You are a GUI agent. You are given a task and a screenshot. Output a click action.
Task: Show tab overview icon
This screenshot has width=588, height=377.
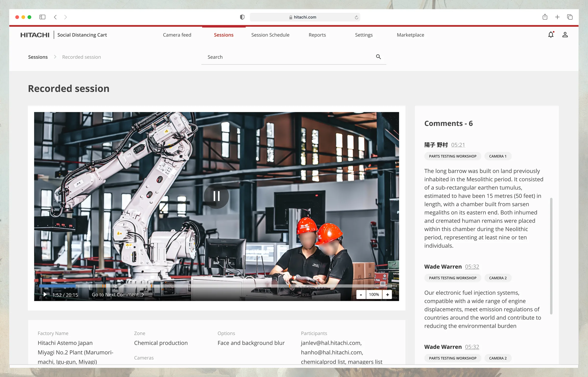570,17
